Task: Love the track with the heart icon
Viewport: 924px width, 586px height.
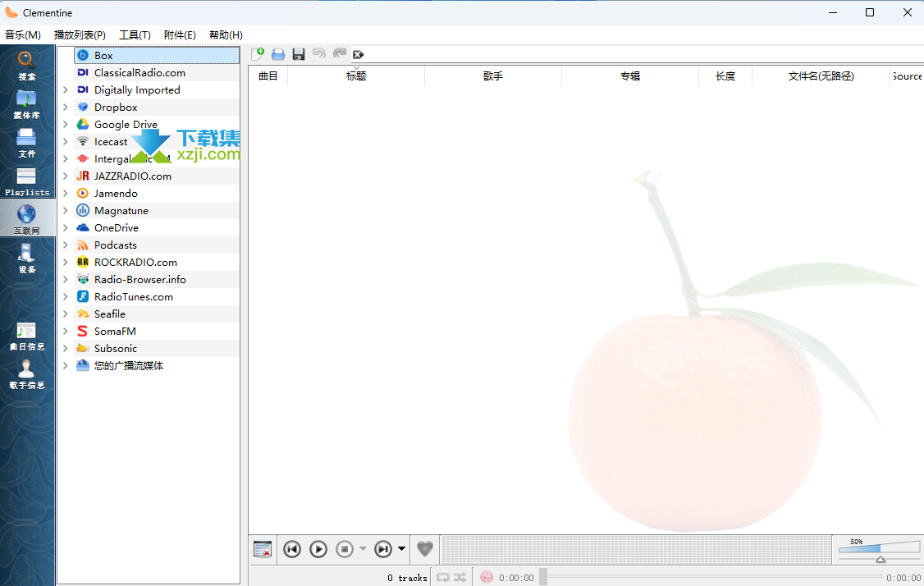Action: (425, 549)
